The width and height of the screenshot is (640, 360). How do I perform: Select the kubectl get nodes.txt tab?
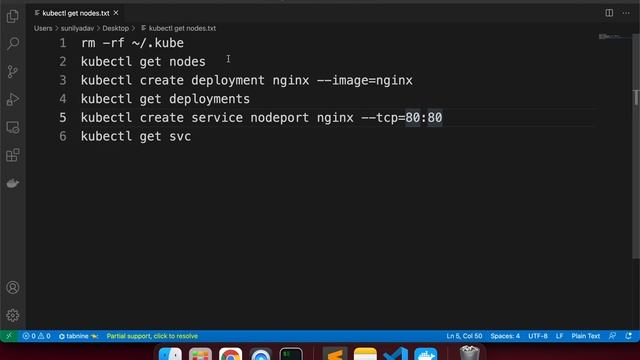coord(76,13)
